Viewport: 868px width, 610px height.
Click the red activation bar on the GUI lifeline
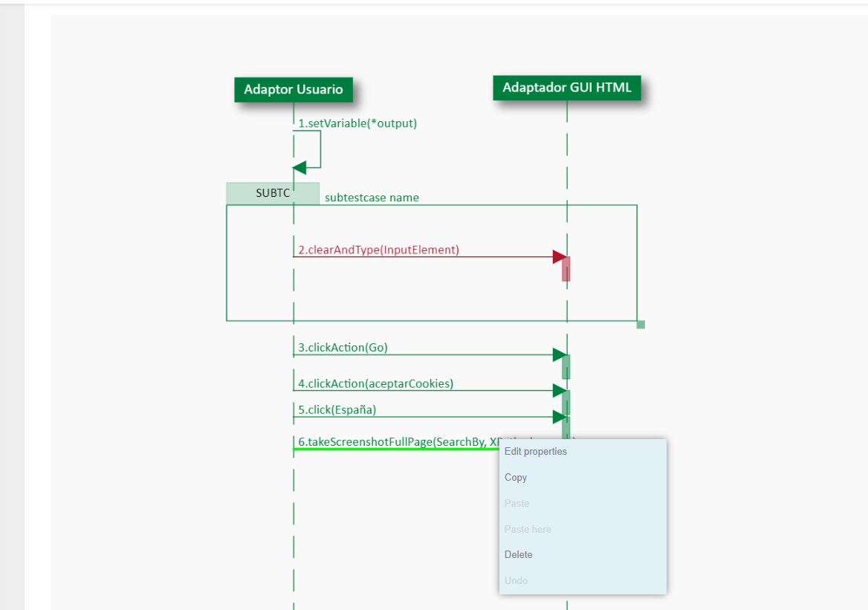[566, 270]
